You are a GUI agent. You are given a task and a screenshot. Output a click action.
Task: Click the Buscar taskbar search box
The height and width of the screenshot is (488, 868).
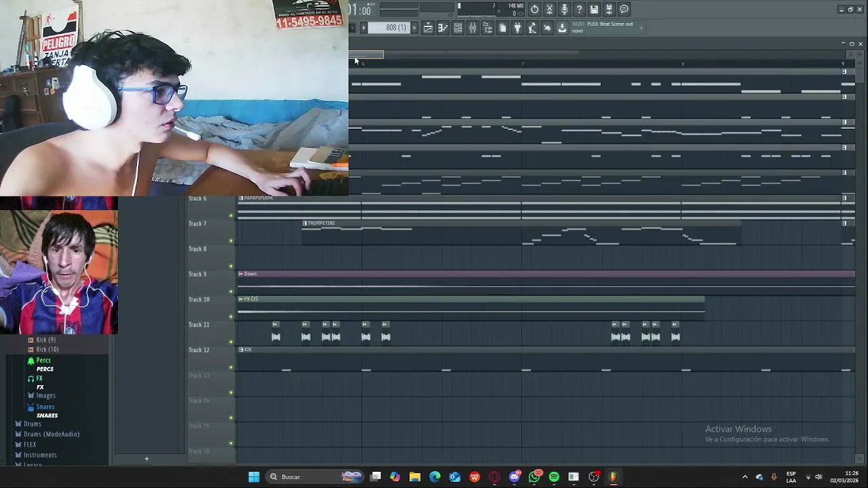pos(315,476)
